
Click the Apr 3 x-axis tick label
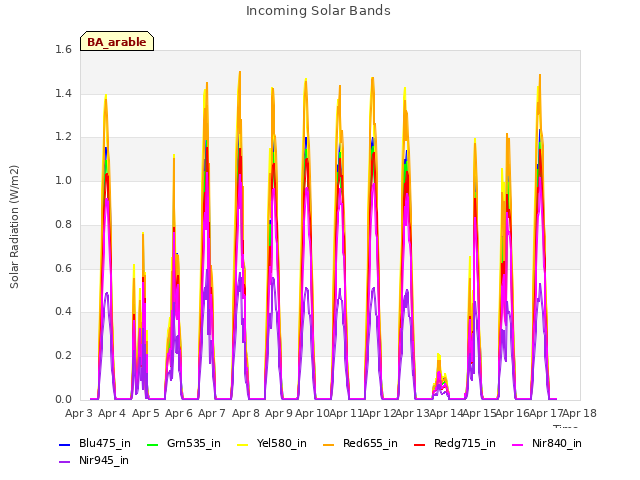pos(79,413)
